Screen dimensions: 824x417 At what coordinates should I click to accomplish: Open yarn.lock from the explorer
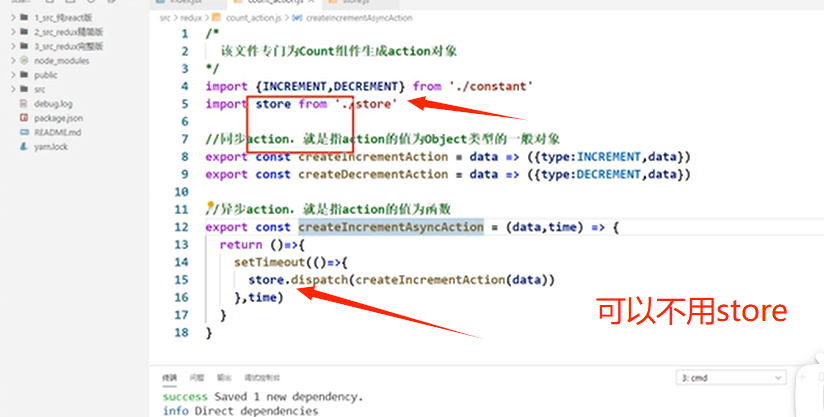point(51,147)
